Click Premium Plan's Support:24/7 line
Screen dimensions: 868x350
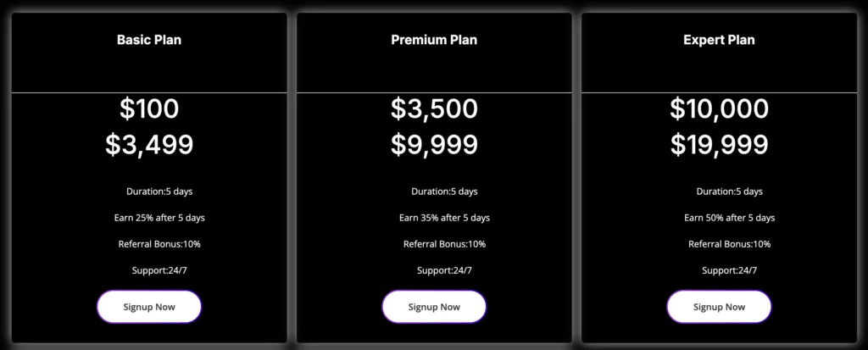[444, 270]
